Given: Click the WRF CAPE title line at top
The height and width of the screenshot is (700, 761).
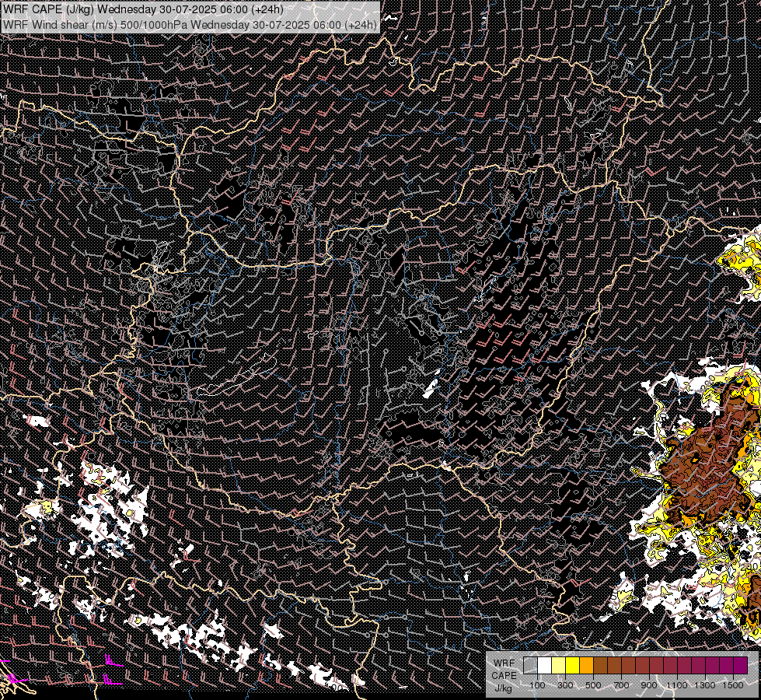Looking at the screenshot, I should 143,9.
